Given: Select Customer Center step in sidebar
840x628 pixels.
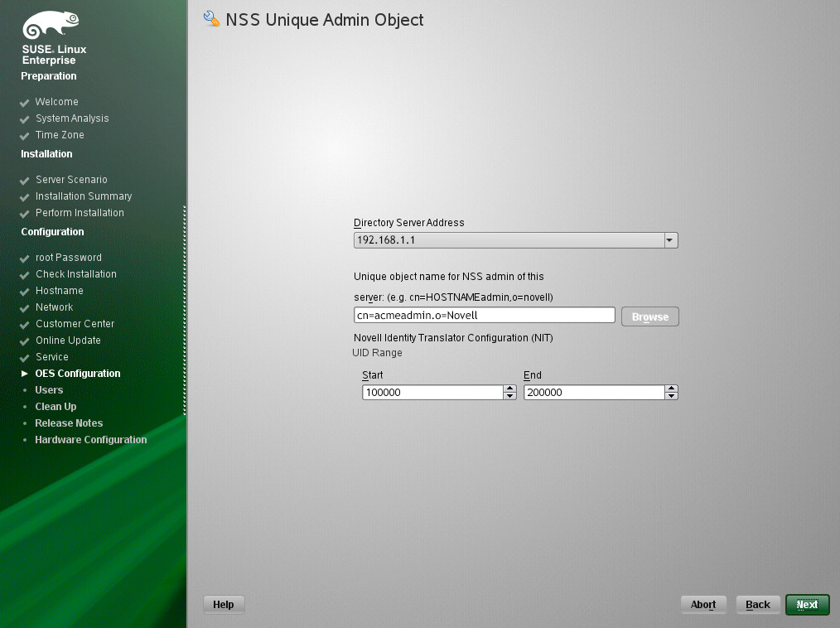Looking at the screenshot, I should pos(75,324).
